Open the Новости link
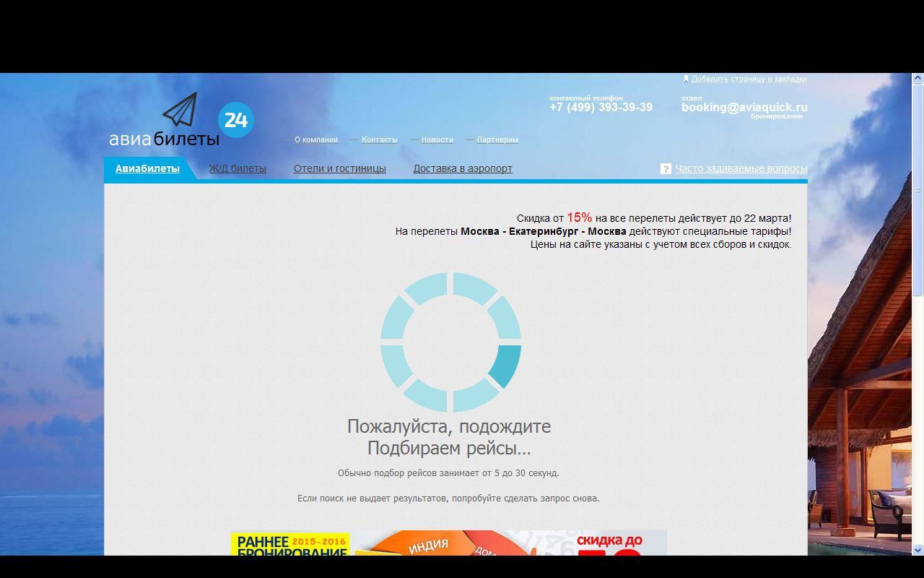 [x=437, y=139]
